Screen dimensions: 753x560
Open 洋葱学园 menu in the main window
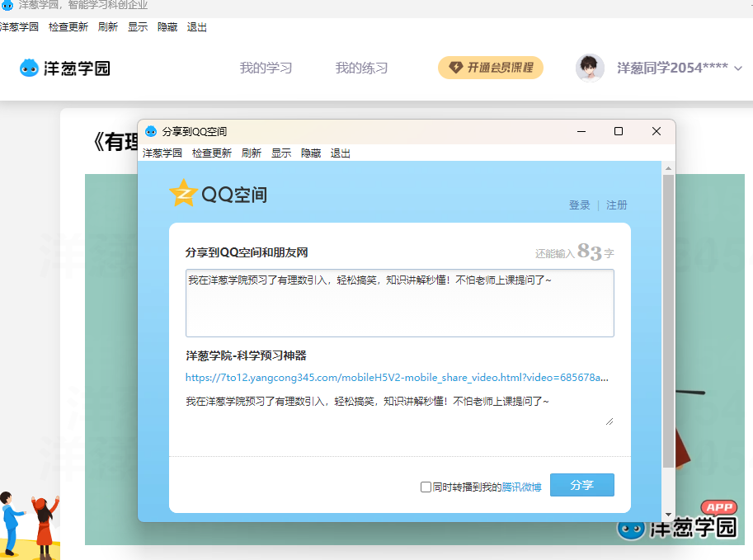pyautogui.click(x=19, y=27)
